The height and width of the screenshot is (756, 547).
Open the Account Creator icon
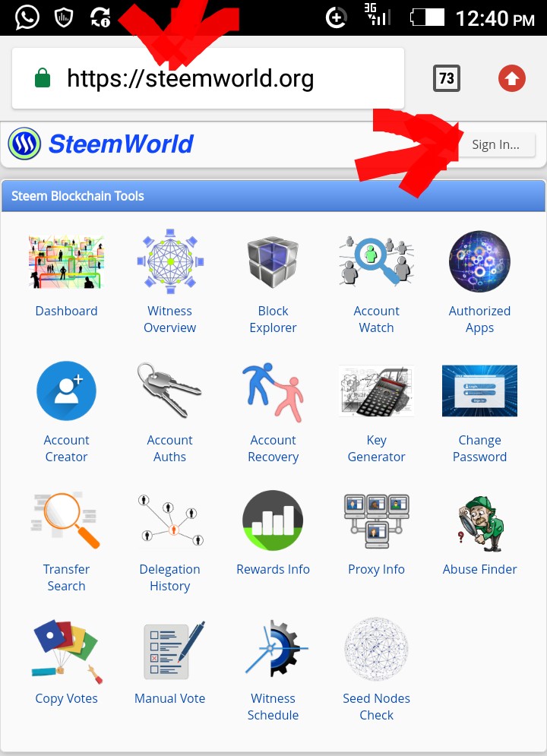67,391
